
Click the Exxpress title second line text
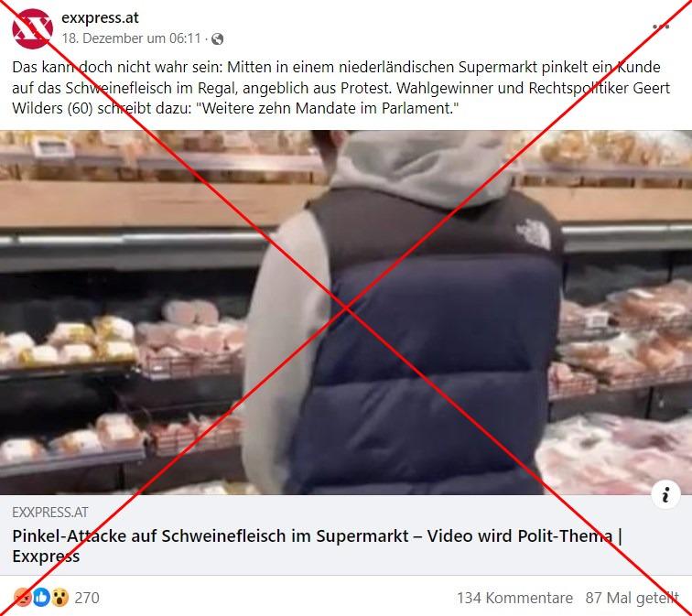[x=46, y=556]
